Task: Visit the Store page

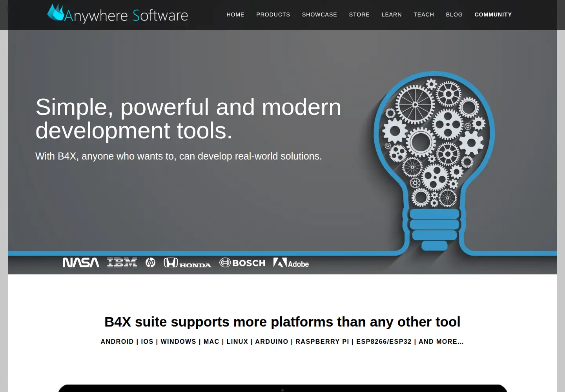Action: [359, 15]
